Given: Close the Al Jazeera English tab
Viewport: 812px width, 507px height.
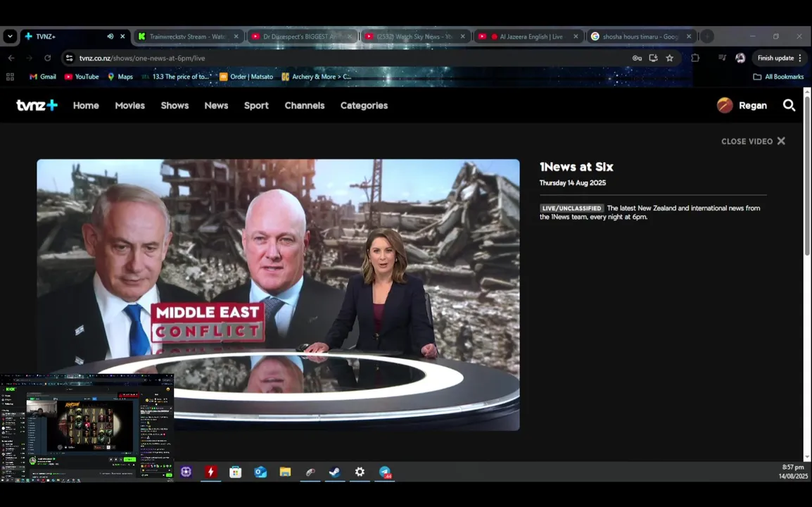Looking at the screenshot, I should (x=576, y=37).
